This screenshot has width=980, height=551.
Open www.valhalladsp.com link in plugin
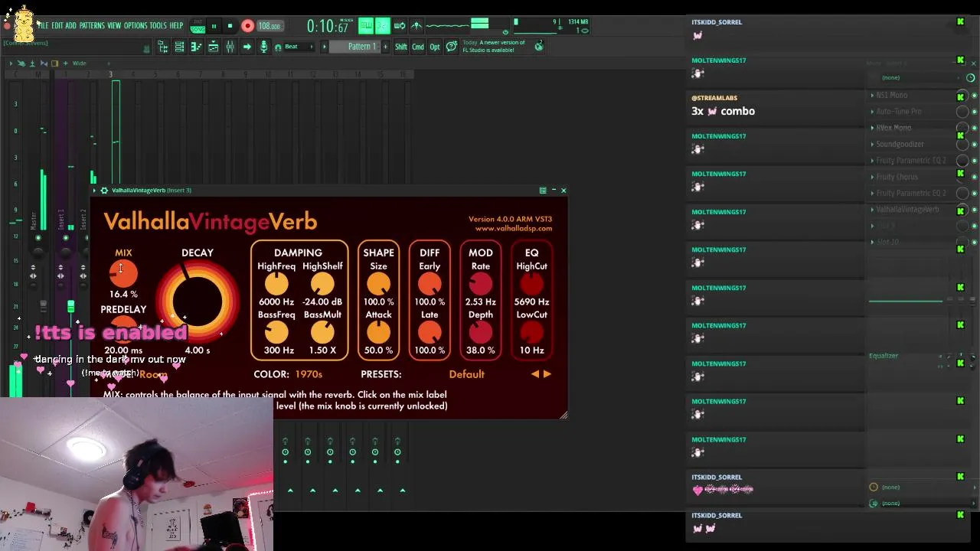click(x=513, y=228)
